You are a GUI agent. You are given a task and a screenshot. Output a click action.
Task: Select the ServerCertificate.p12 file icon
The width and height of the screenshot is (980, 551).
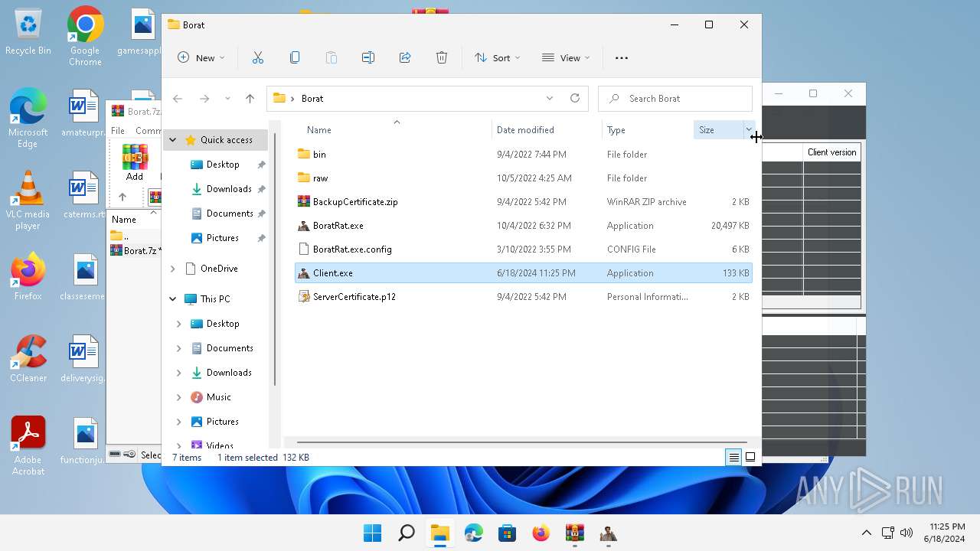(x=303, y=296)
